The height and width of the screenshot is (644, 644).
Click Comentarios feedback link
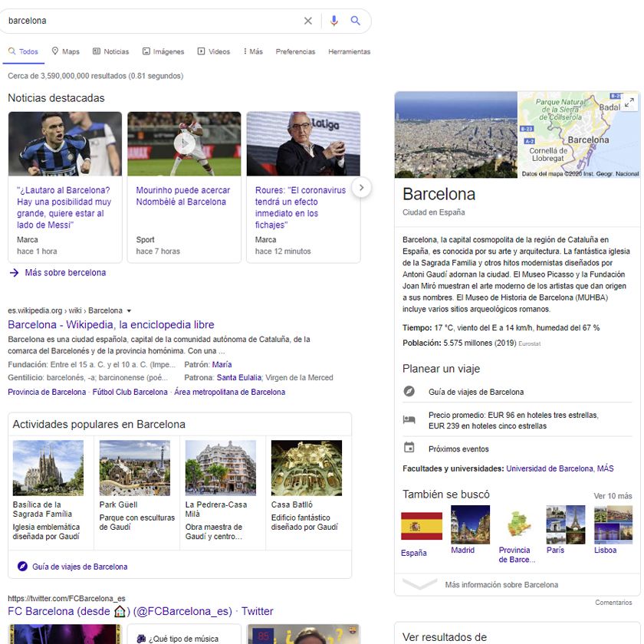click(x=613, y=603)
